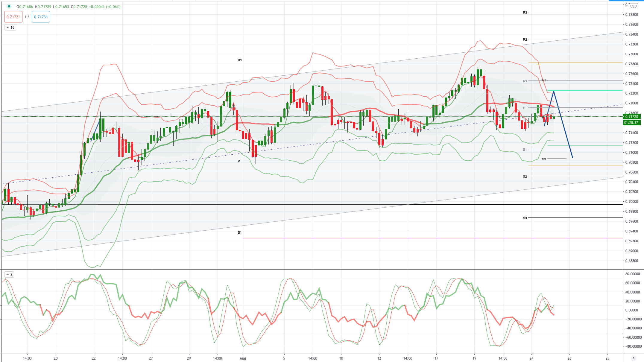Click the 0.73800 price scale label
This screenshot has height=362, width=644.
(631, 15)
